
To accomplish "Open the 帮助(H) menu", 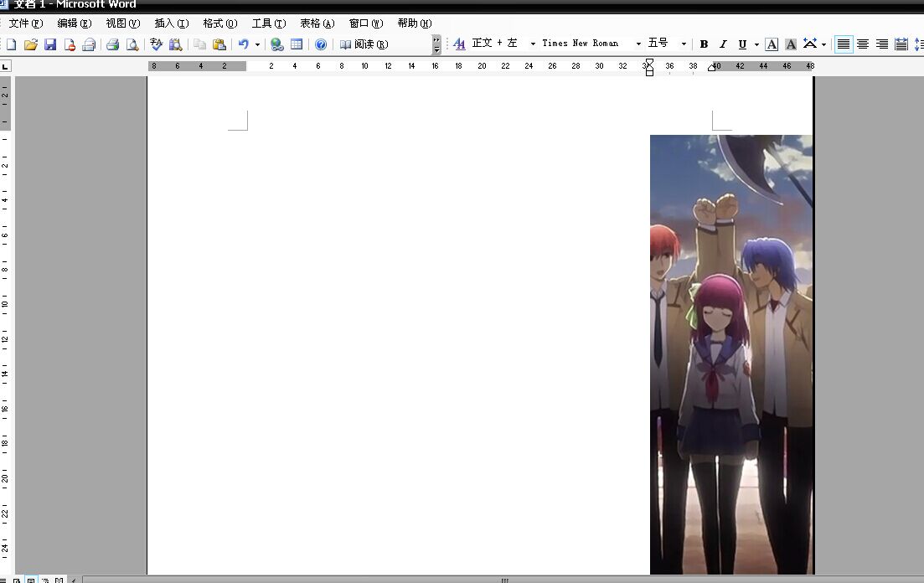I will (415, 23).
